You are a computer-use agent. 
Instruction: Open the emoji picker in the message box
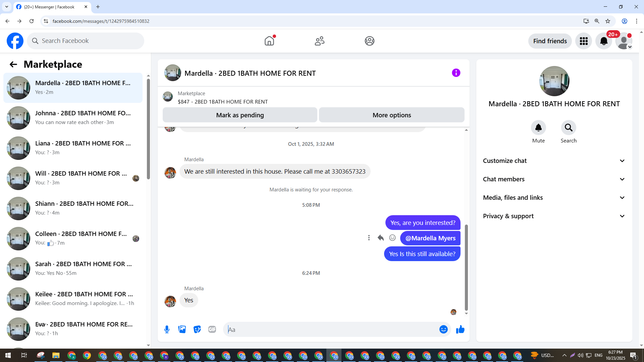click(x=443, y=329)
